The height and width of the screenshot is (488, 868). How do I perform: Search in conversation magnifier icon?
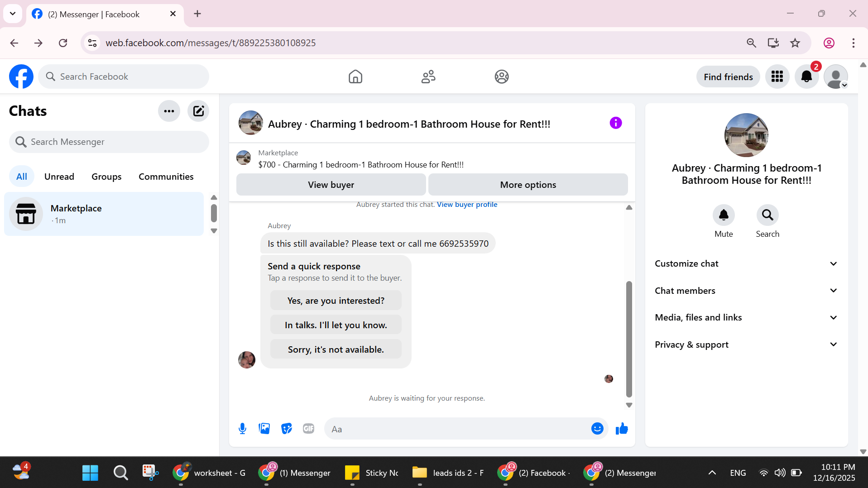pyautogui.click(x=767, y=215)
